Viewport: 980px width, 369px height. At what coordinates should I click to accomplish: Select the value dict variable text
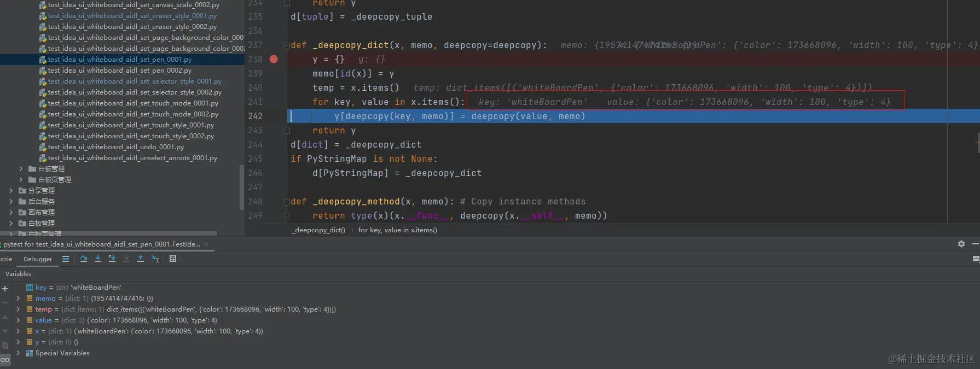point(126,320)
